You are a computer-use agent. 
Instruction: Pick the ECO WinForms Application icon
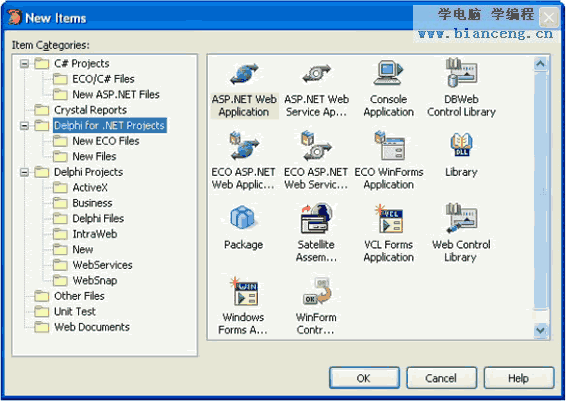(x=389, y=145)
